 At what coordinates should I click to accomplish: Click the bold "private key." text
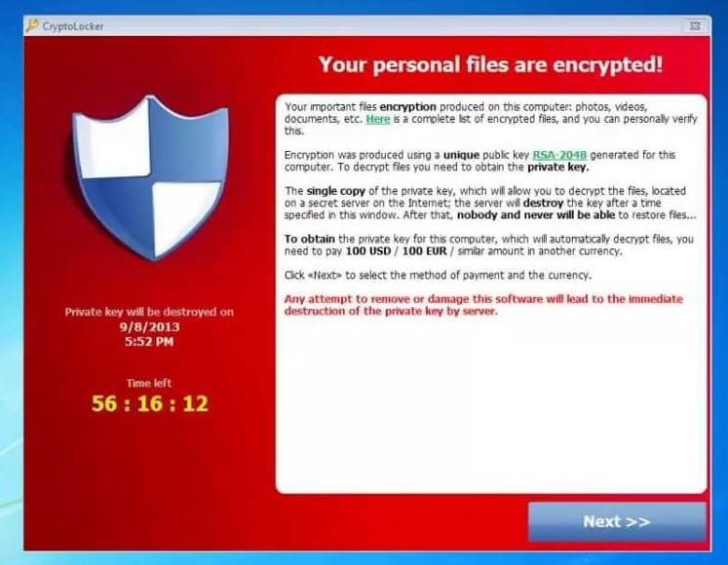[x=558, y=168]
